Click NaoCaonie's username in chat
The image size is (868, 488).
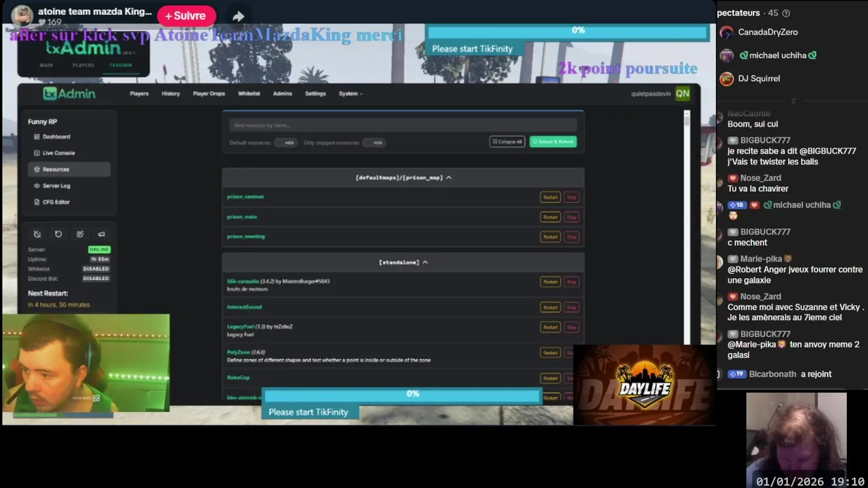pyautogui.click(x=749, y=113)
